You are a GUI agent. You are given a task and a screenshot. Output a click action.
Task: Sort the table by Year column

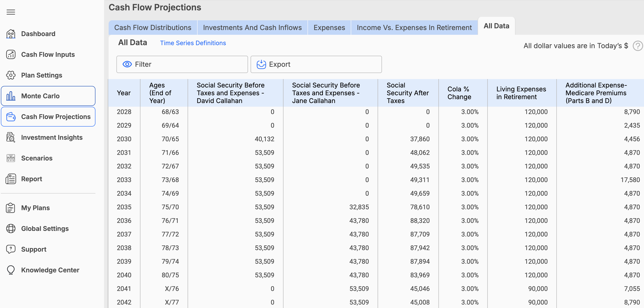[x=124, y=93]
